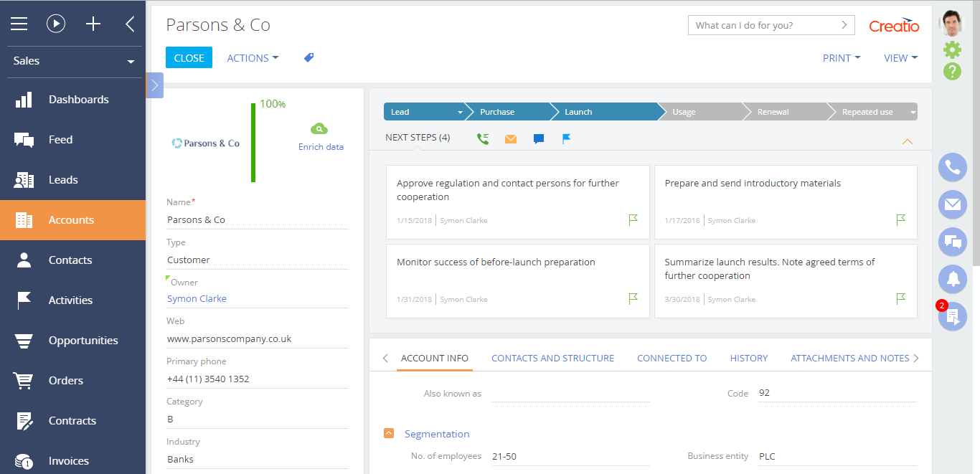Screen dimensions: 980x474
Task: Open the ACTIONS dropdown menu
Action: tap(253, 58)
